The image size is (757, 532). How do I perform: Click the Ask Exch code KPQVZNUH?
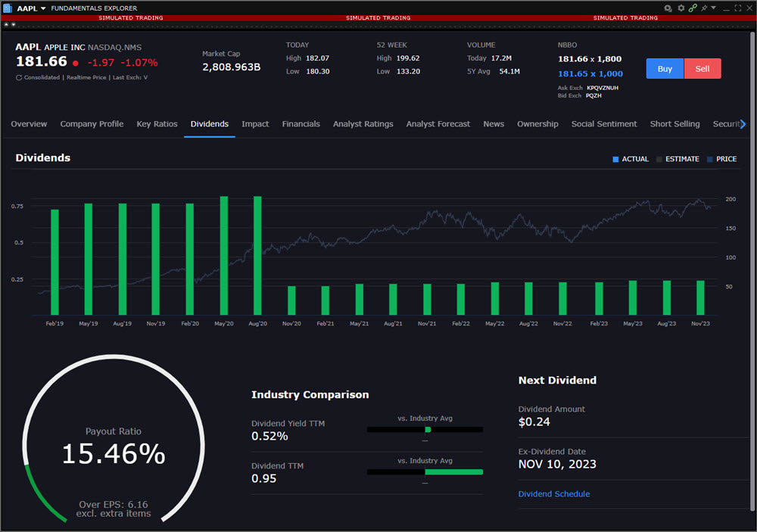pyautogui.click(x=603, y=88)
